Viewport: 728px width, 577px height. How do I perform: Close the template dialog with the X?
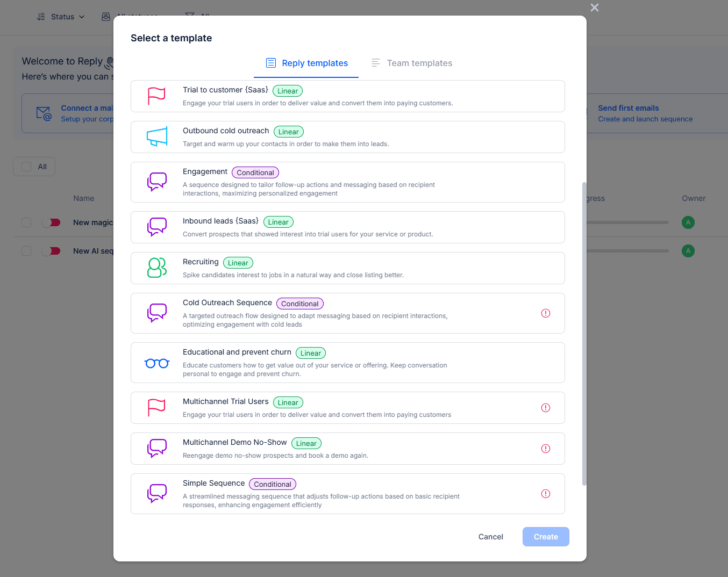click(594, 8)
